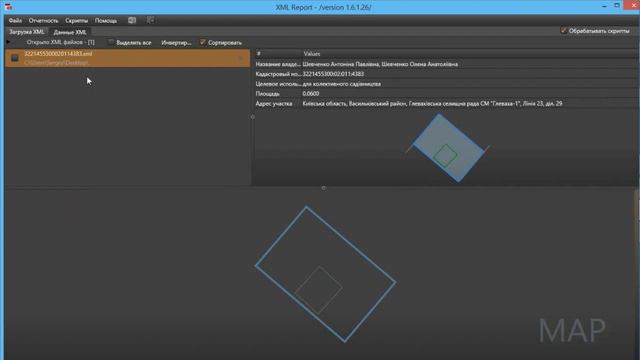This screenshot has height=360, width=640.
Task: Maximize the XML Report window
Action: [x=617, y=6]
